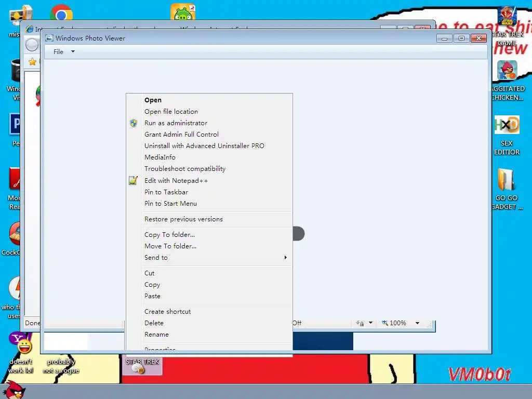
Task: Maximize the Windows Photo Viewer window
Action: point(461,38)
